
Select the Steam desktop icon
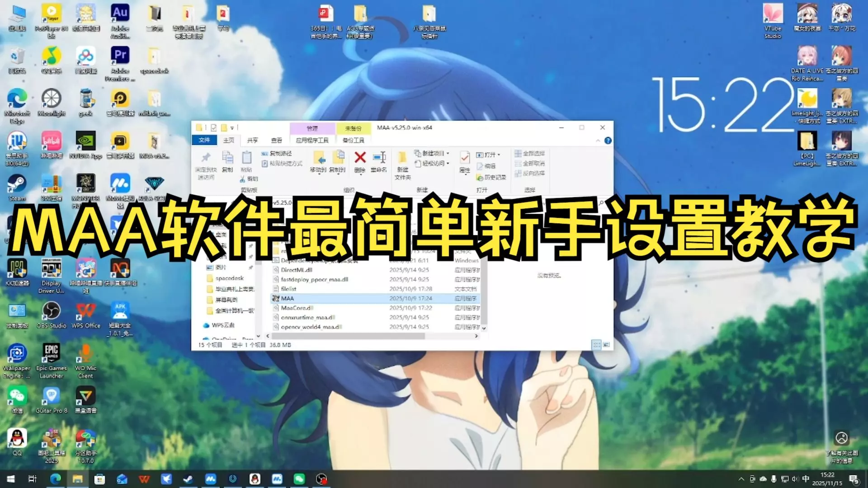17,187
